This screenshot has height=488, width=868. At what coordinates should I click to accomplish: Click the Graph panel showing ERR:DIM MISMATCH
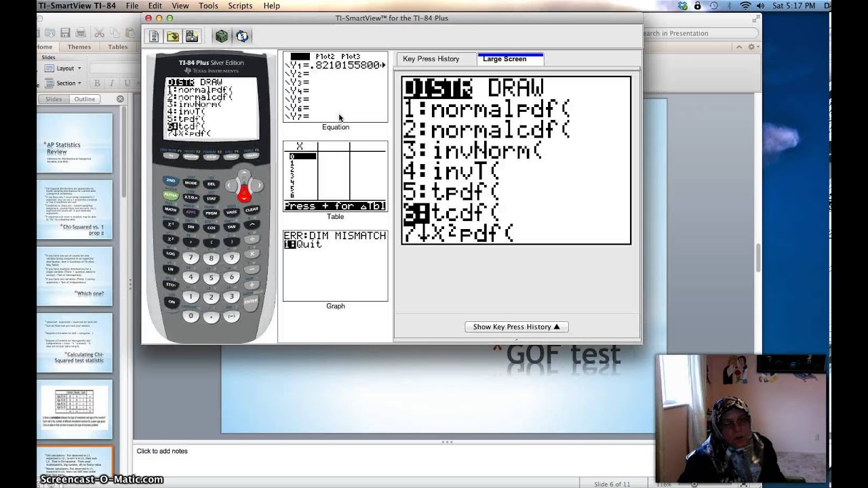click(336, 266)
